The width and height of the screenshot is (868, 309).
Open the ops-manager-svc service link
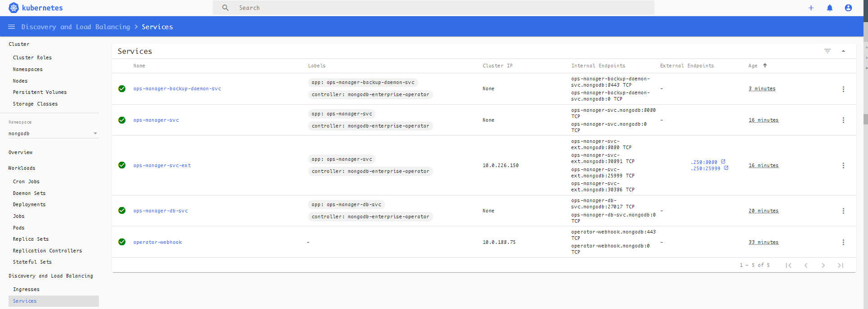point(156,120)
